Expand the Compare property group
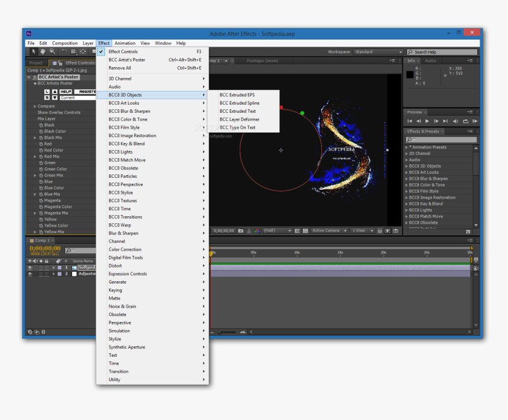508x420 pixels. click(35, 106)
